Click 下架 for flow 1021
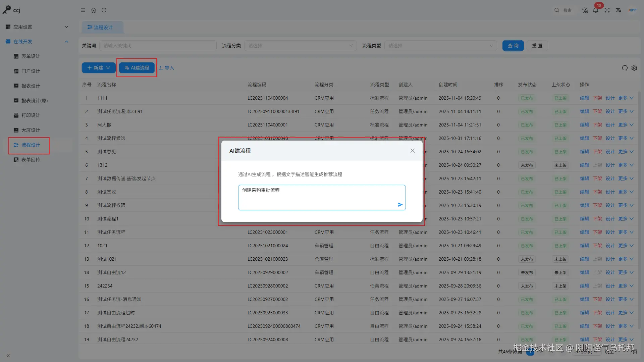This screenshot has width=644, height=362. coord(597,246)
